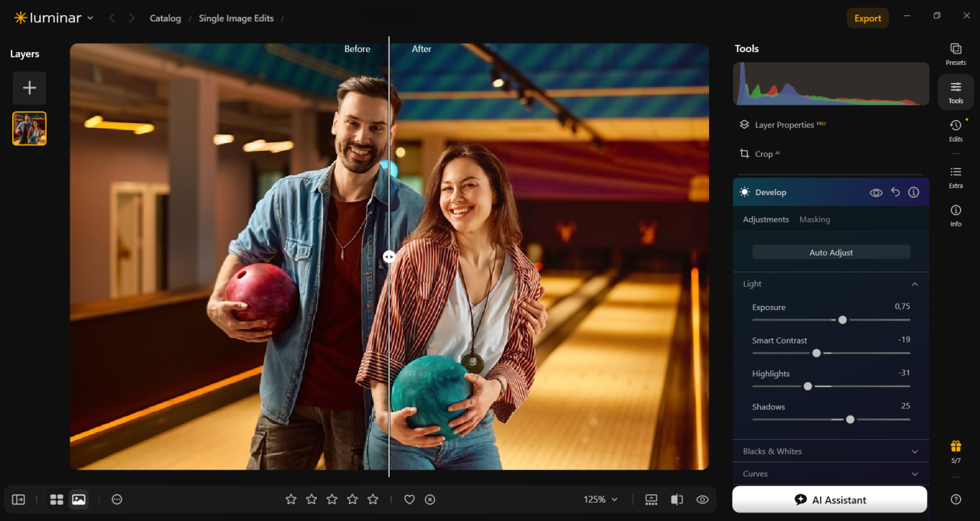Screen dimensions: 980x521
Task: Add a new layer with plus button
Action: [29, 88]
